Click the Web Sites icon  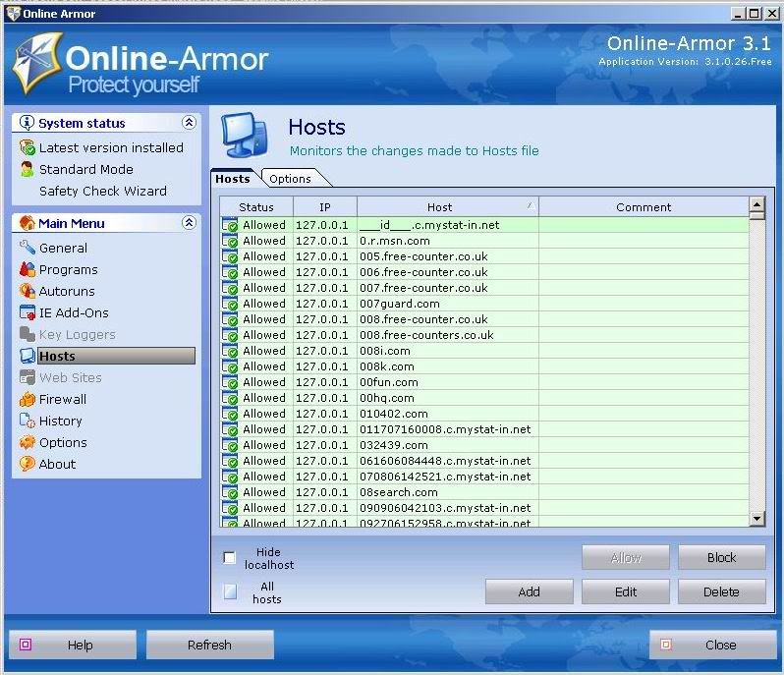(27, 377)
